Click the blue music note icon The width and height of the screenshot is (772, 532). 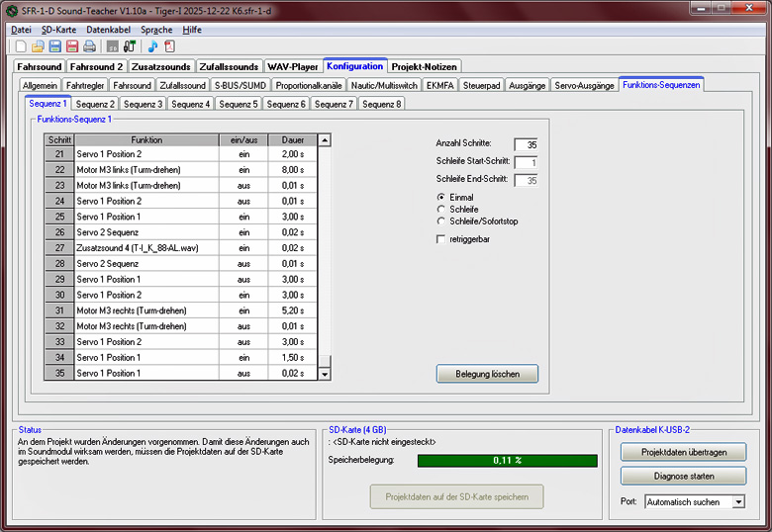[152, 46]
